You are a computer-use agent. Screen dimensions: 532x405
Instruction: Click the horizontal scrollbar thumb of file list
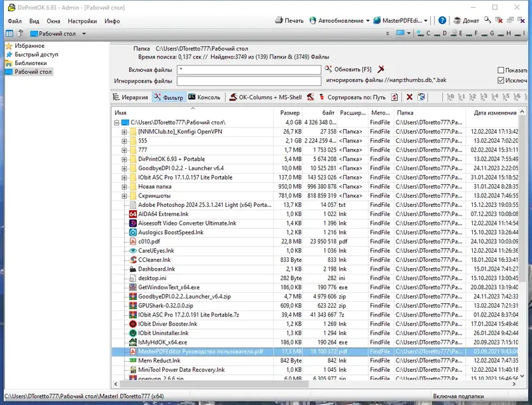point(214,384)
